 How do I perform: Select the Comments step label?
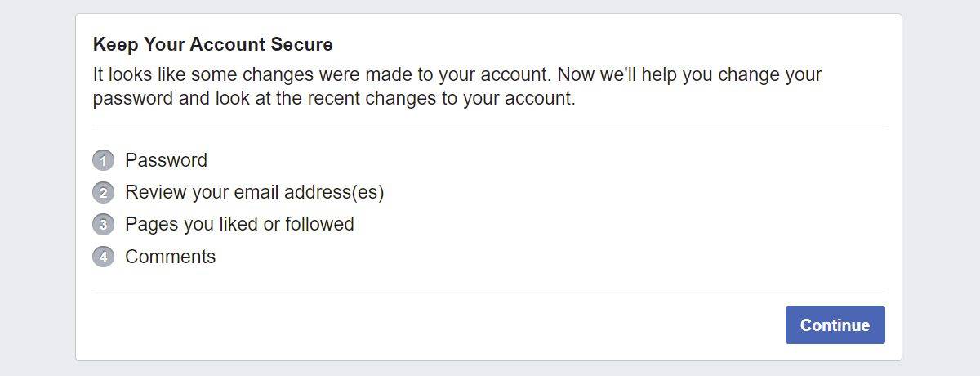pyautogui.click(x=170, y=257)
